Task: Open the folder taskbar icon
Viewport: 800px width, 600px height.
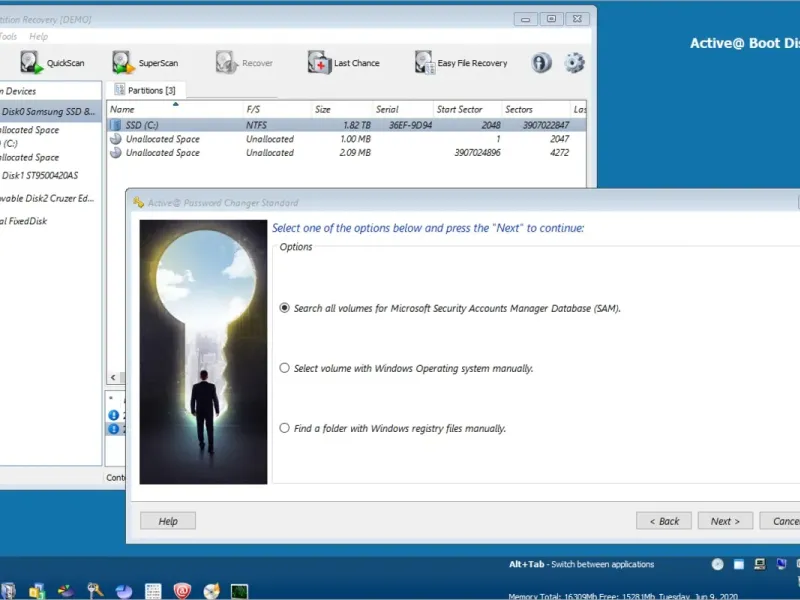Action: [37, 591]
